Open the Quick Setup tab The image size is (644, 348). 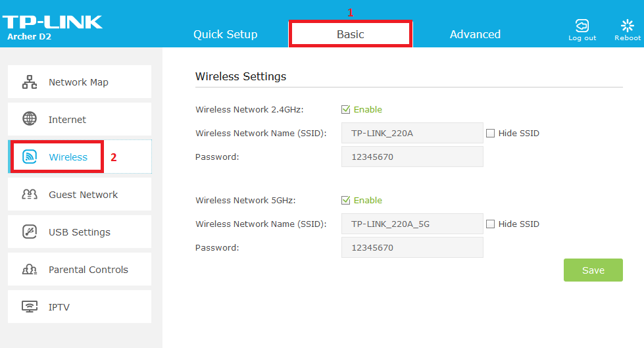pos(226,34)
